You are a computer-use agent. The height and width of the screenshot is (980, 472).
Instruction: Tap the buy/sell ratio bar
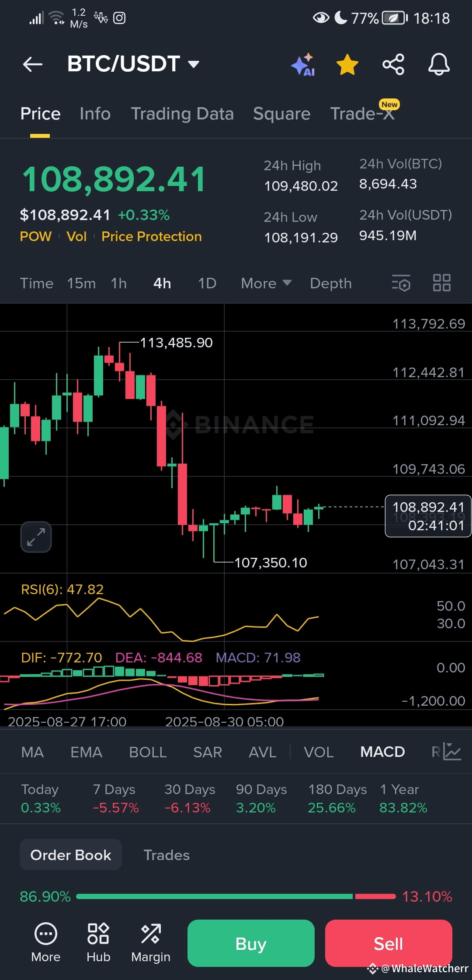[236, 896]
